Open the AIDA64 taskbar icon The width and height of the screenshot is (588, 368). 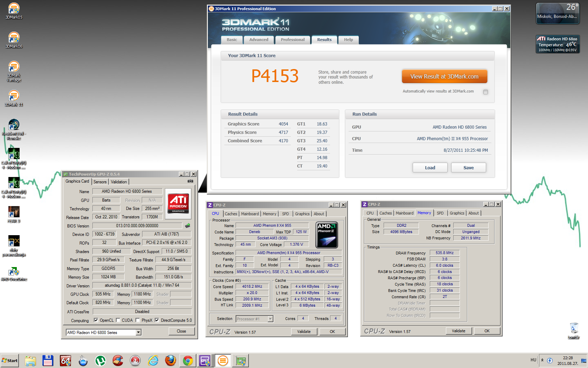click(65, 360)
